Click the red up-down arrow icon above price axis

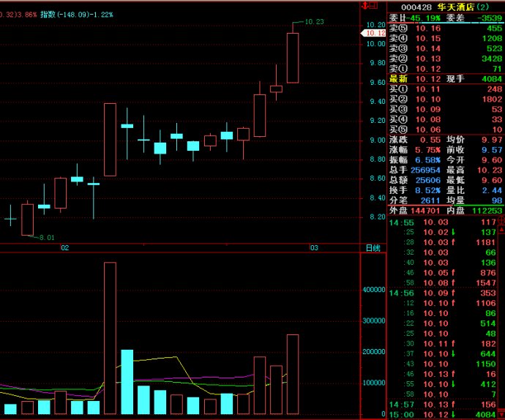coord(364,5)
